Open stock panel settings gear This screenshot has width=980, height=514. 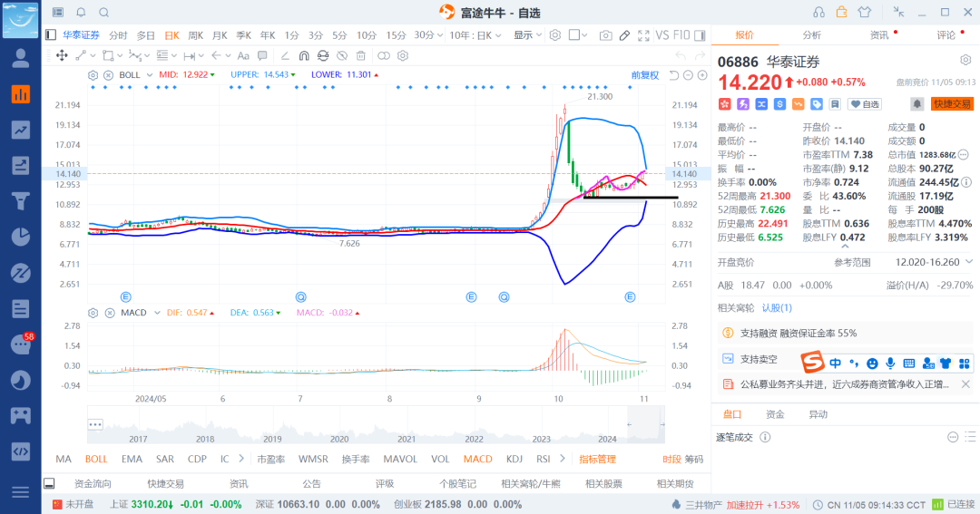[x=965, y=60]
